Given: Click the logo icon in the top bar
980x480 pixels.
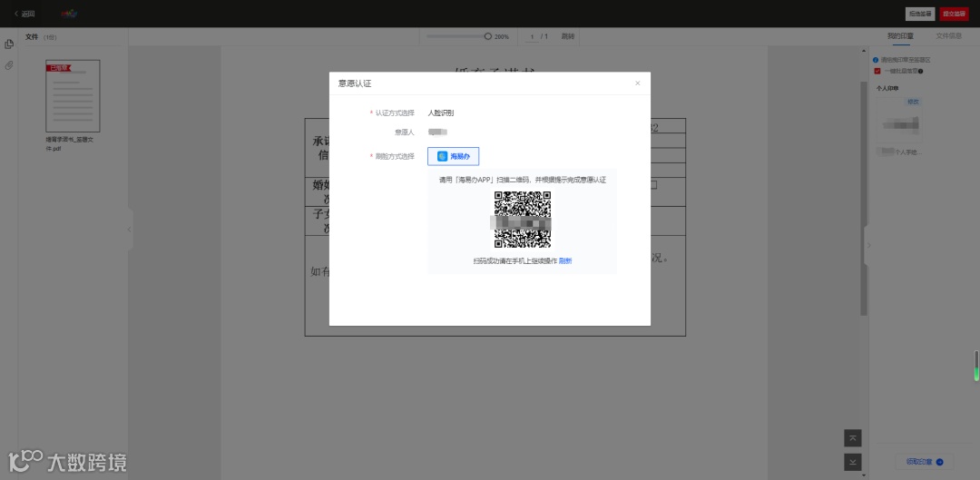Looking at the screenshot, I should coord(69,14).
